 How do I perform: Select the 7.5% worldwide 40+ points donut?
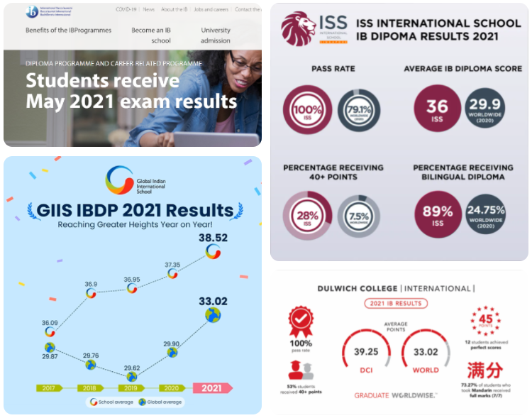359,216
